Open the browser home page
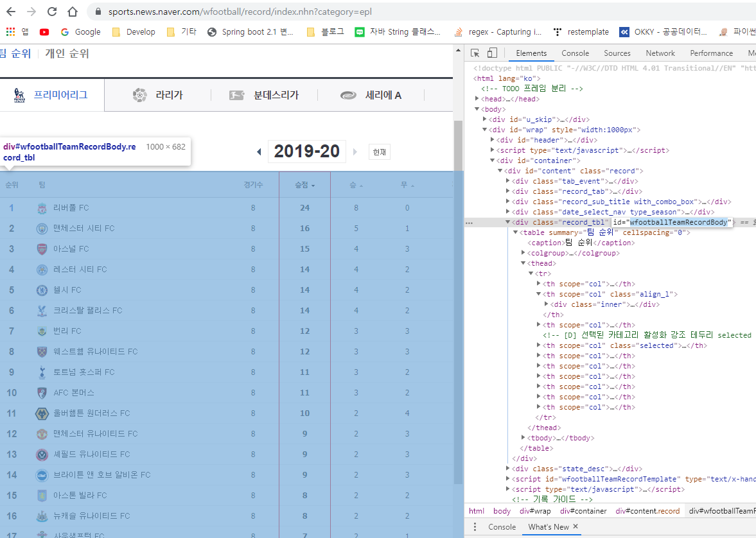756x538 pixels. click(x=73, y=12)
